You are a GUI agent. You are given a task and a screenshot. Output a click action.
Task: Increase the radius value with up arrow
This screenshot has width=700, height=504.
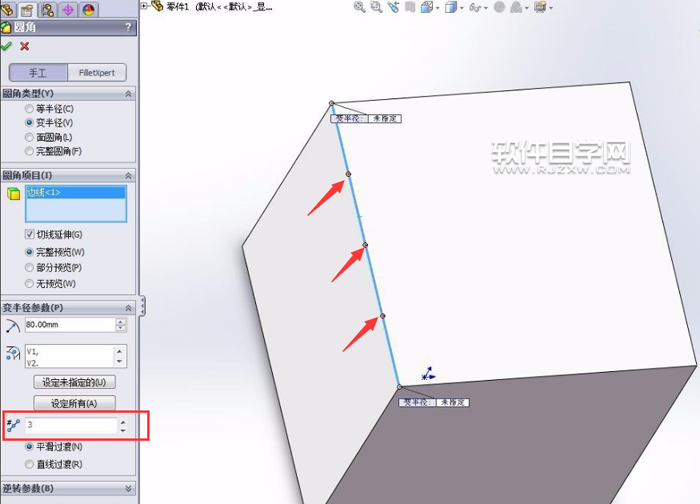[x=121, y=321]
